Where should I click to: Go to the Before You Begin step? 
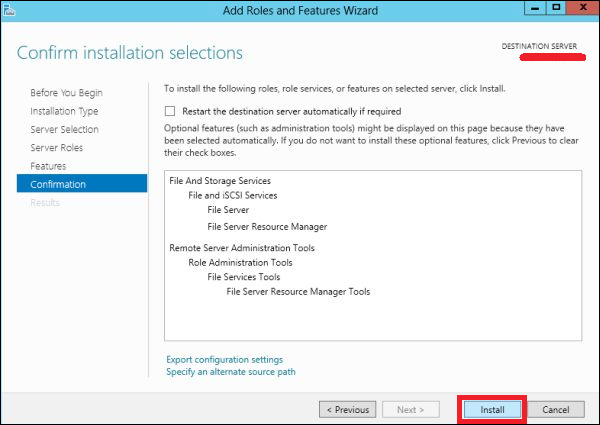(x=66, y=93)
